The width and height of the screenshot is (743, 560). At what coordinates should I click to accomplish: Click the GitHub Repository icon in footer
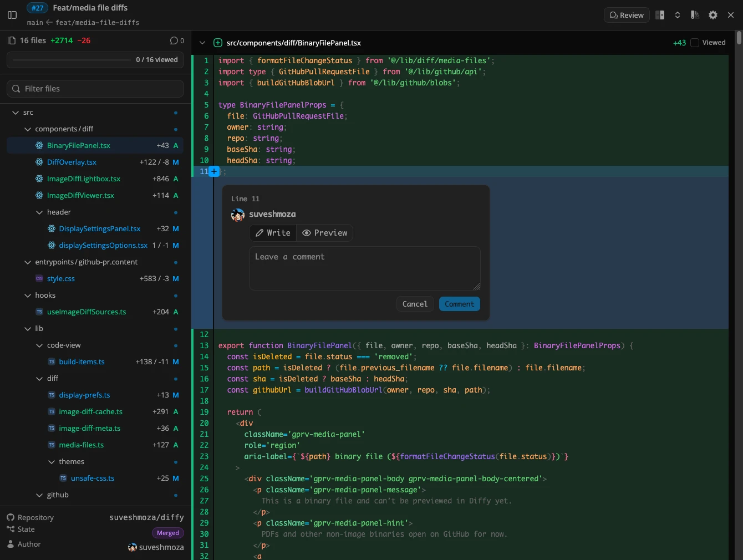click(11, 517)
